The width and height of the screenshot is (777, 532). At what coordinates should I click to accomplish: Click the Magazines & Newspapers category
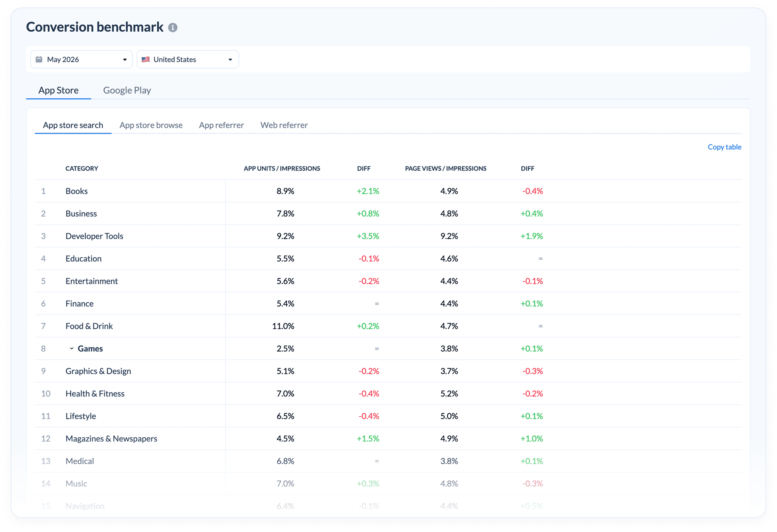tap(111, 439)
